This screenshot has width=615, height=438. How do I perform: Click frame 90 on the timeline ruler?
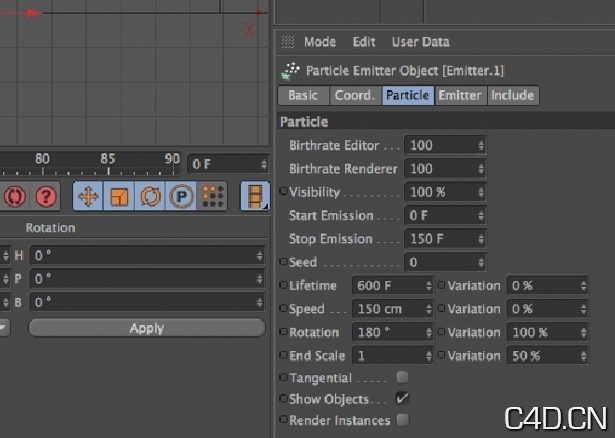pos(172,159)
